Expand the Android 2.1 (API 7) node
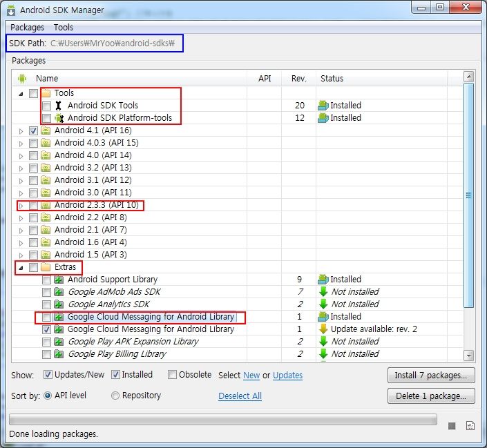Image resolution: width=487 pixels, height=448 pixels. 21,231
